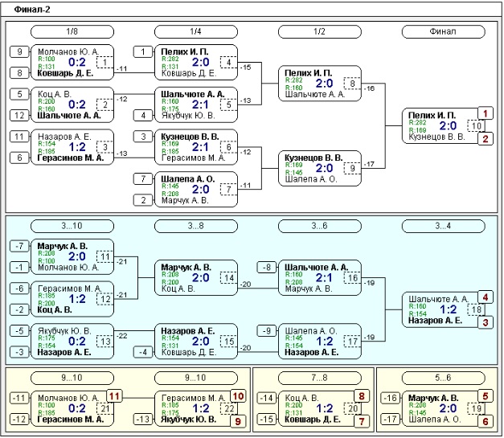
Task: Click dashed match number 16 box
Action: point(352,277)
